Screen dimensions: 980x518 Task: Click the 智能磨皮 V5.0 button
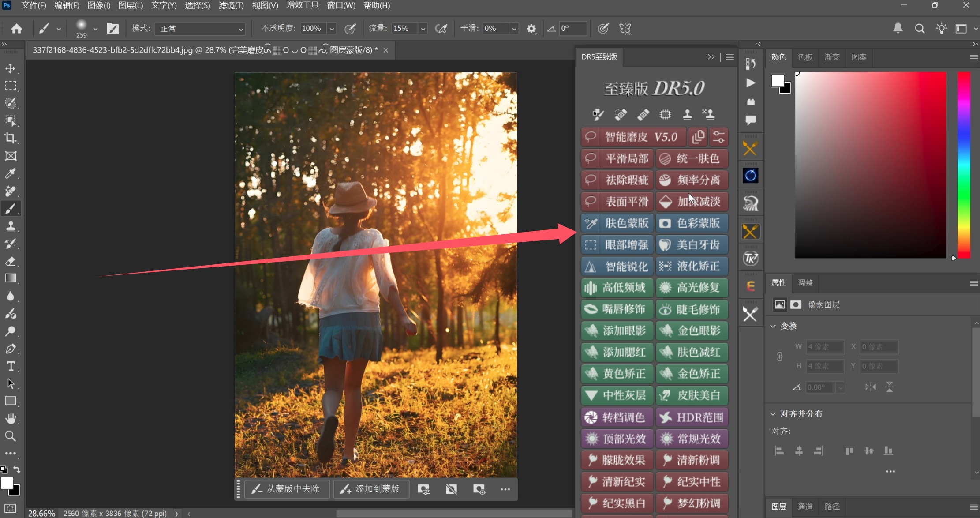(634, 137)
